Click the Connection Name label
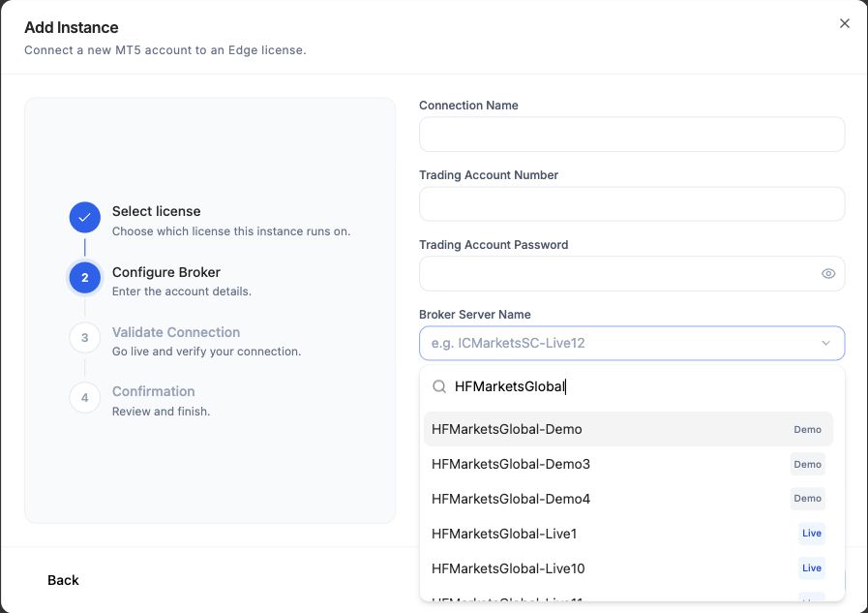868x613 pixels. pos(469,106)
